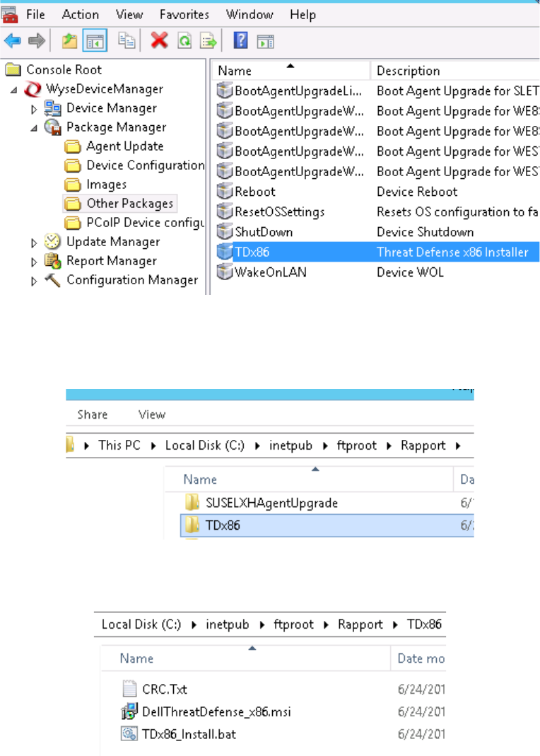Click the Console Root folder icon

click(13, 70)
